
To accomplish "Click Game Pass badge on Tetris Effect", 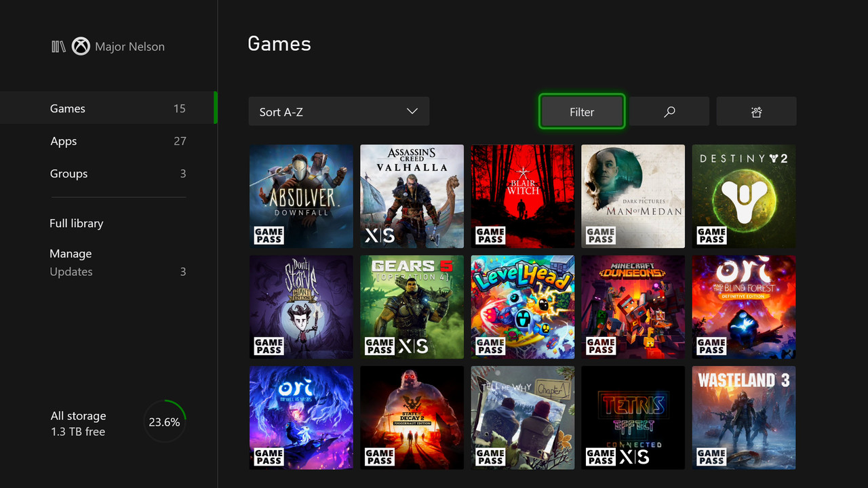I will coord(601,457).
